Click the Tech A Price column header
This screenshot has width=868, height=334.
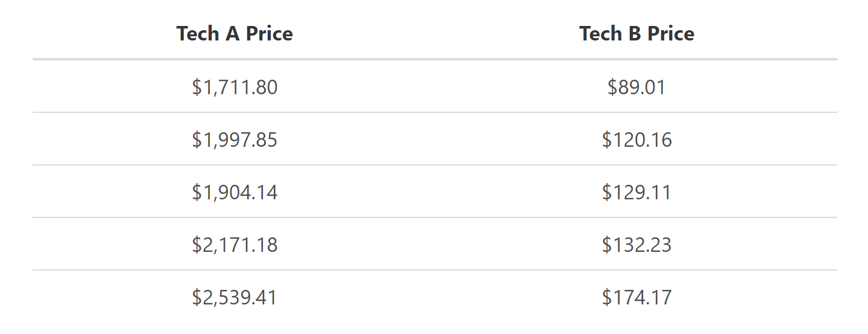pyautogui.click(x=235, y=34)
